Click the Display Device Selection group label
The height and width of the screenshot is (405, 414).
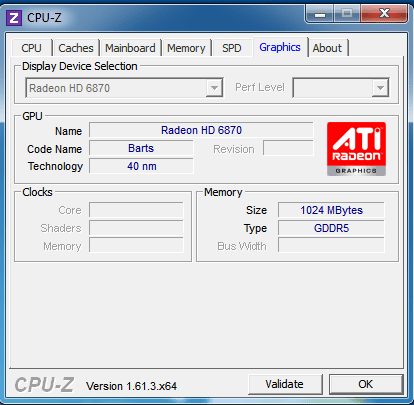[80, 66]
